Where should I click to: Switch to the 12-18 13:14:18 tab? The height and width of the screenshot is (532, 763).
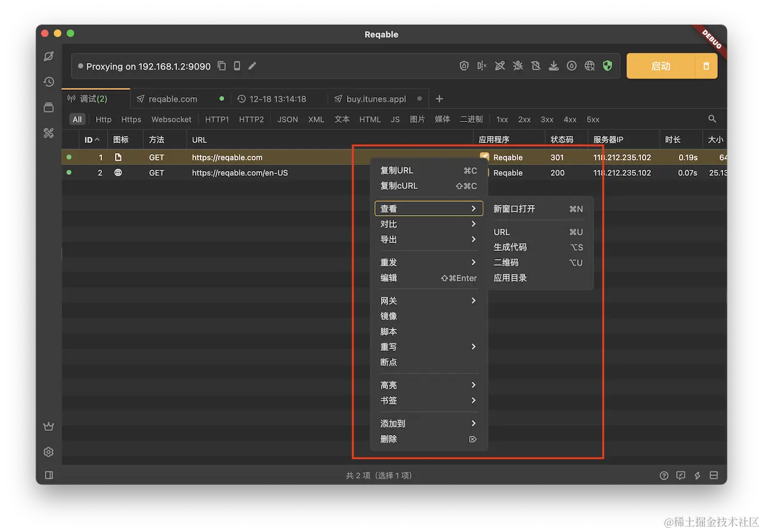point(279,99)
